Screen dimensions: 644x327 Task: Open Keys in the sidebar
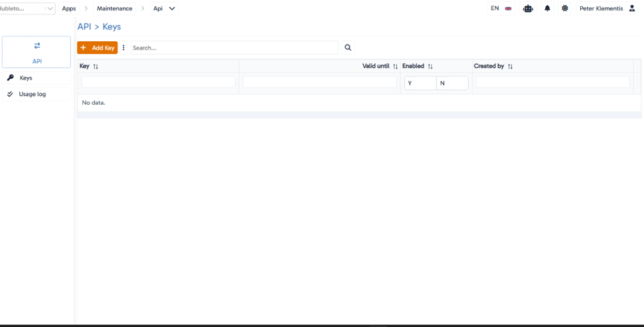coord(36,78)
